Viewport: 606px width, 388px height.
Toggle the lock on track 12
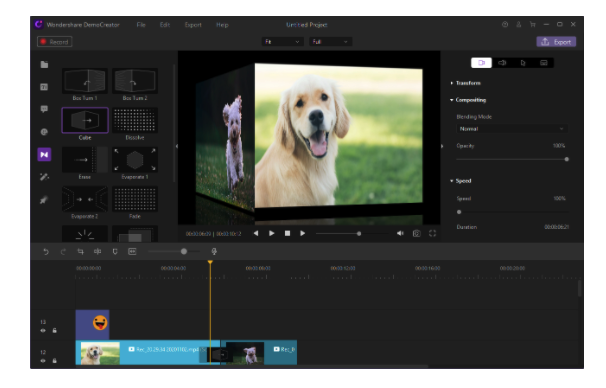(x=54, y=361)
